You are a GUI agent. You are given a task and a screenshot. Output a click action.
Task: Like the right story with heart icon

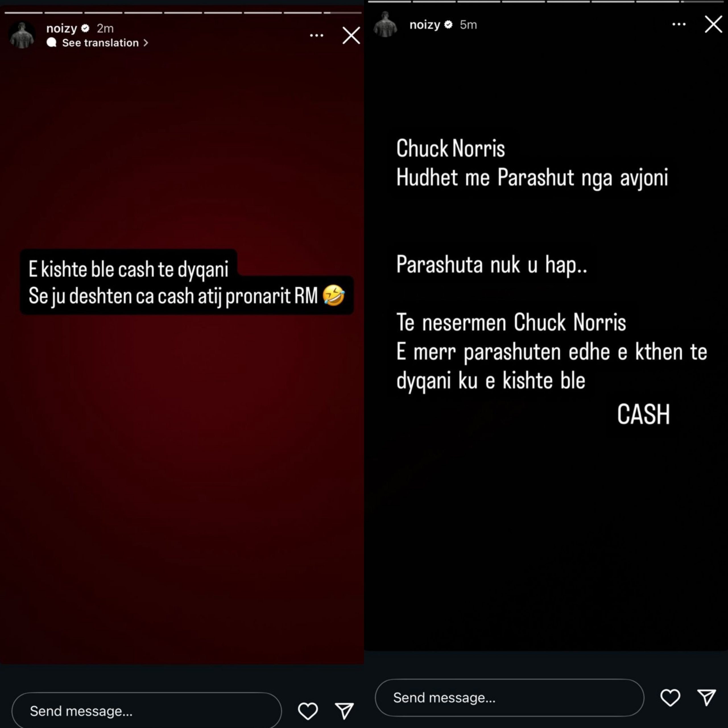pos(670,698)
